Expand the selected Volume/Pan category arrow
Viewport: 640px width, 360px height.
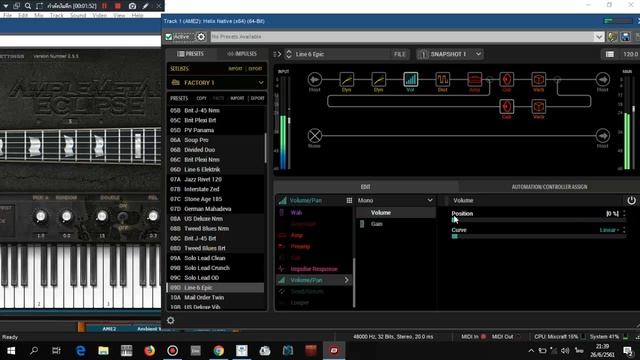click(347, 280)
